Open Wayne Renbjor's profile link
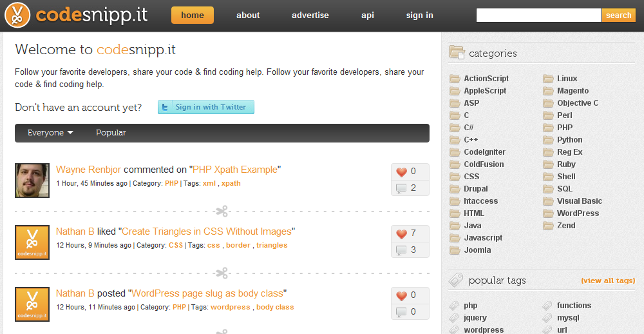644x334 pixels. (88, 170)
